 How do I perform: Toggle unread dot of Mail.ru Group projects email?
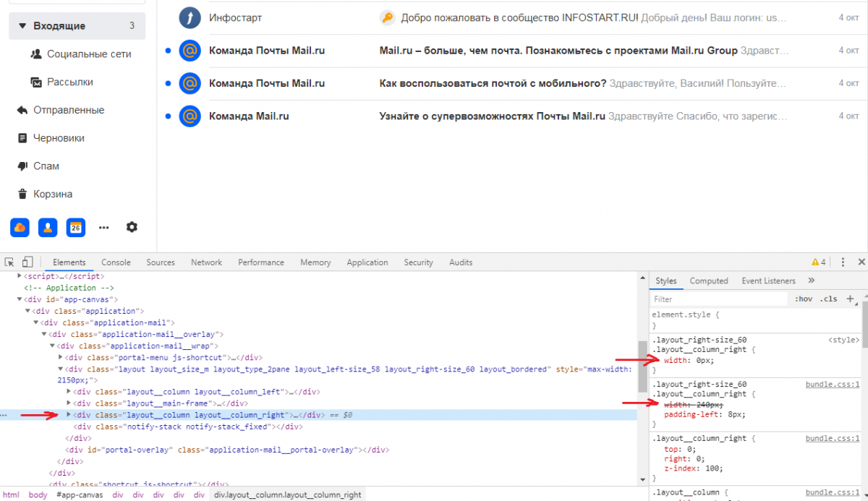[x=168, y=51]
